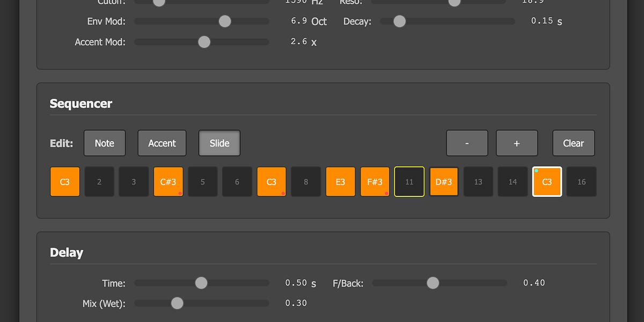
Task: Select the yellow-outlined step 11
Action: pyautogui.click(x=409, y=182)
